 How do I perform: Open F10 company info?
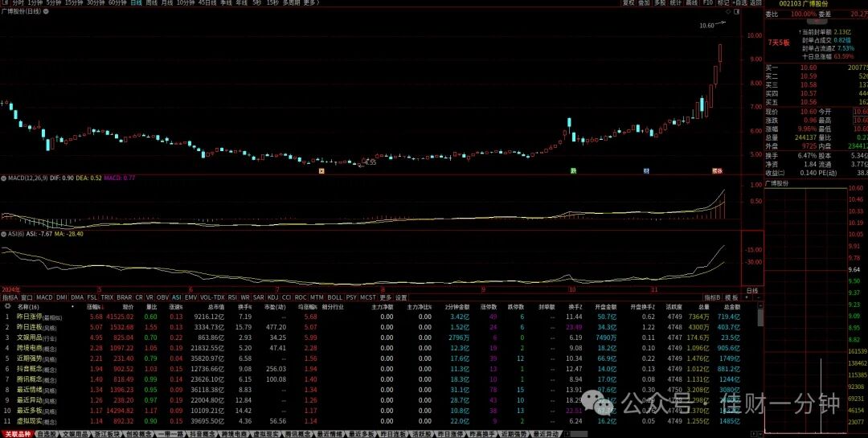[x=707, y=2]
